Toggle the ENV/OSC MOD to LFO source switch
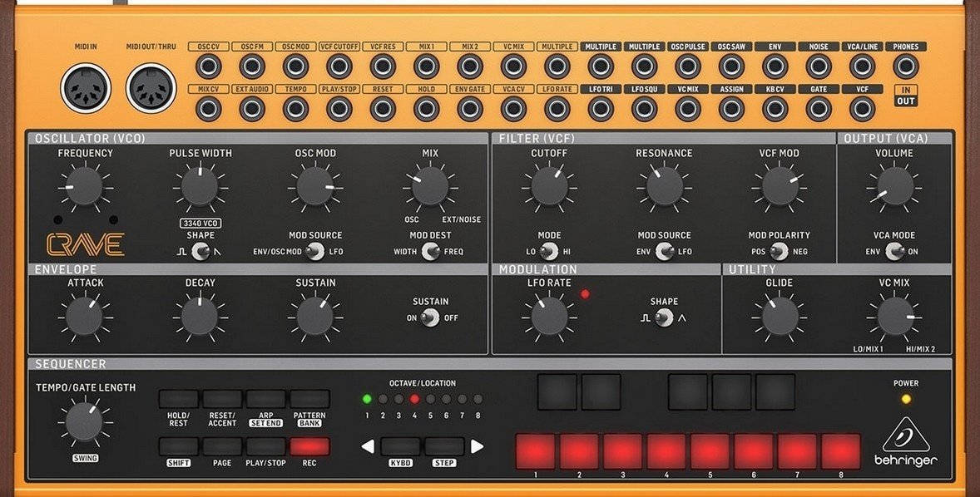Image resolution: width=980 pixels, height=497 pixels. (315, 252)
